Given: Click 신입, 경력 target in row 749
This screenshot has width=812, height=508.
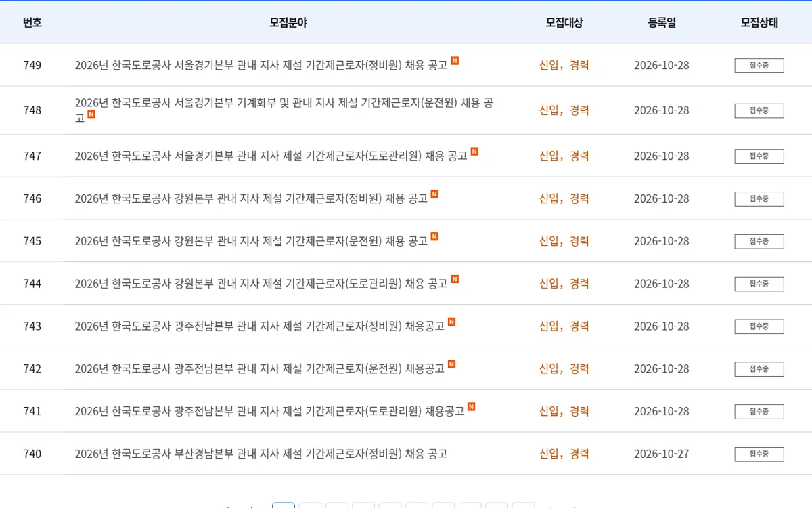Looking at the screenshot, I should [x=564, y=65].
